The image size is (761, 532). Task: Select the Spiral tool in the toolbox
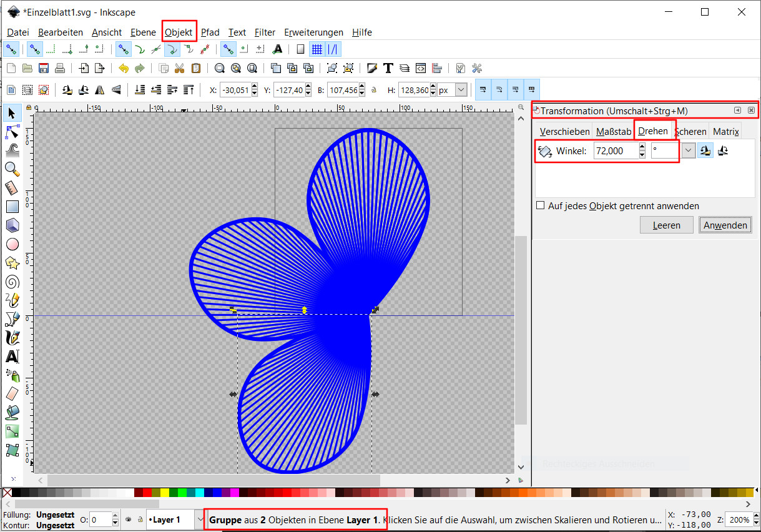(12, 282)
